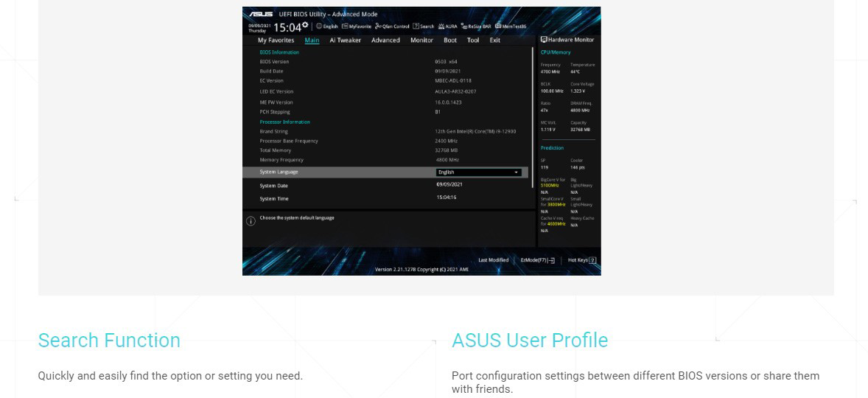This screenshot has width=868, height=398.
Task: Click the info icon beside language help text
Action: tap(251, 221)
